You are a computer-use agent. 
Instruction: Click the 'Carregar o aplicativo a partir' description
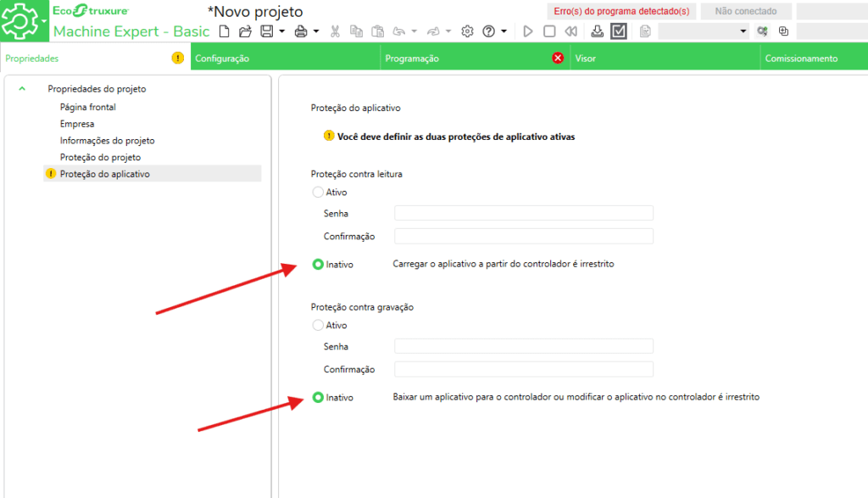click(504, 264)
